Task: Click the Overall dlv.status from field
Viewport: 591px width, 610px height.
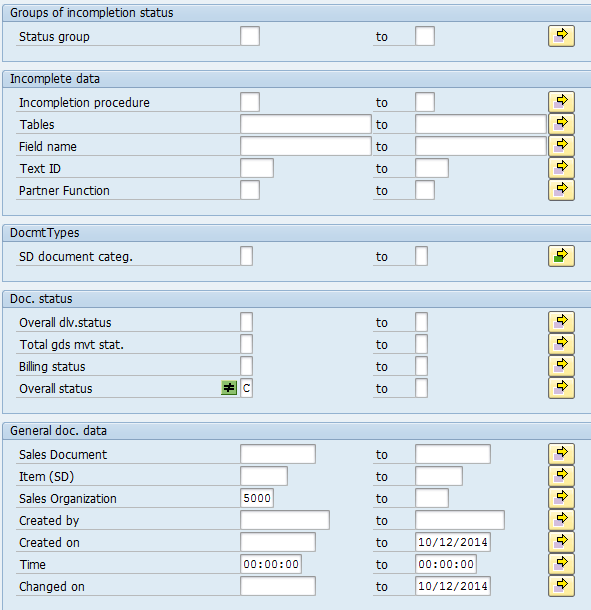Action: coord(246,322)
